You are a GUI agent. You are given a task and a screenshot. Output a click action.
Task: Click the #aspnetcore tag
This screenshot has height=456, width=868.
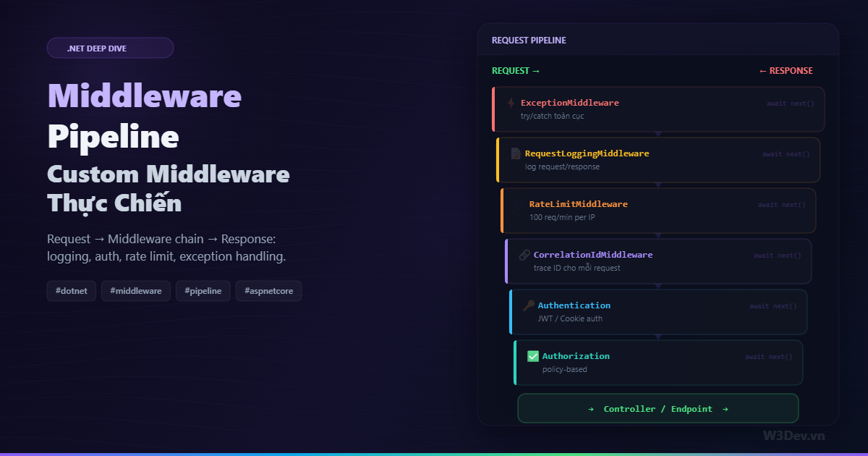(268, 290)
